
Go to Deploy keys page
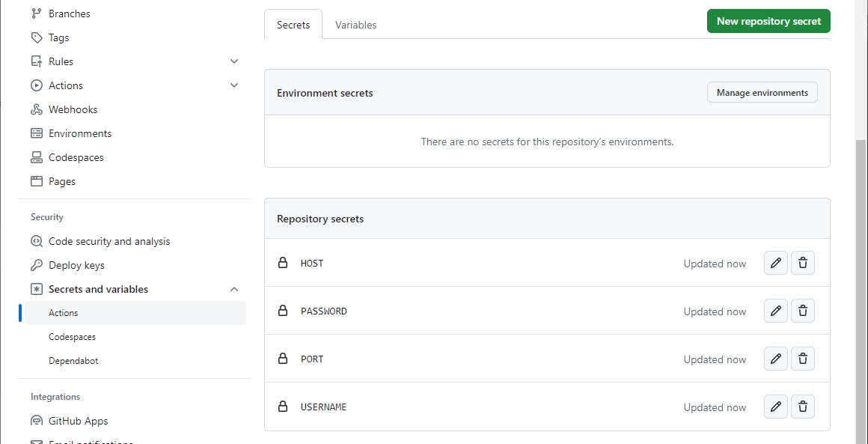76,265
